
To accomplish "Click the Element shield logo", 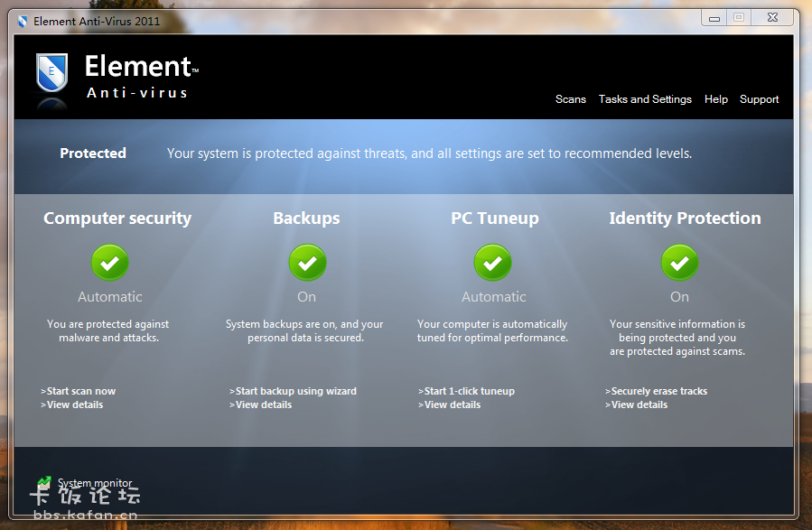I will tap(51, 72).
